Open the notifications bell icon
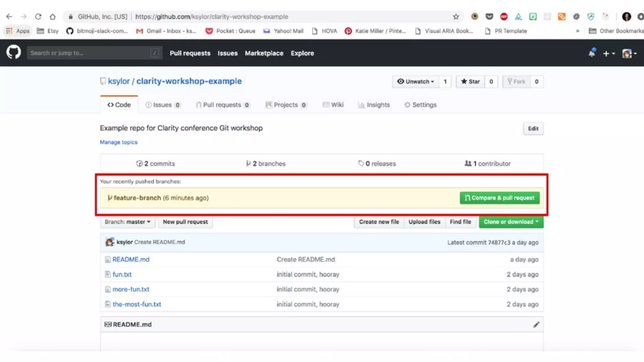The height and width of the screenshot is (362, 644). tap(592, 53)
